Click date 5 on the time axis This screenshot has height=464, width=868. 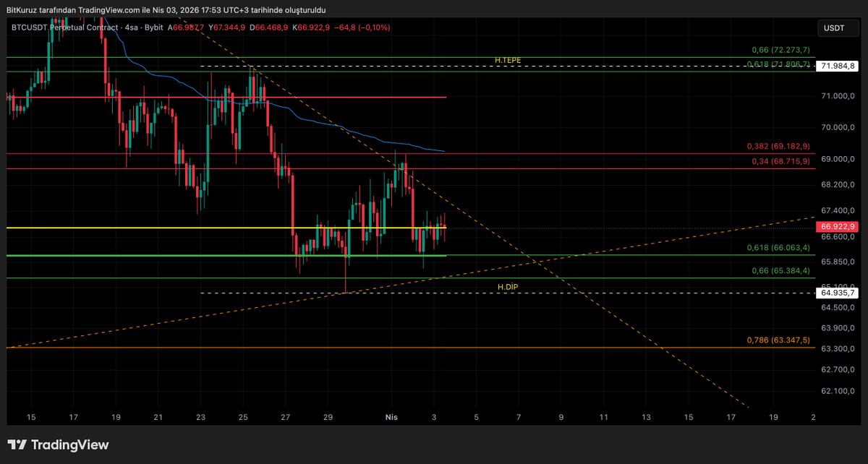tap(476, 417)
